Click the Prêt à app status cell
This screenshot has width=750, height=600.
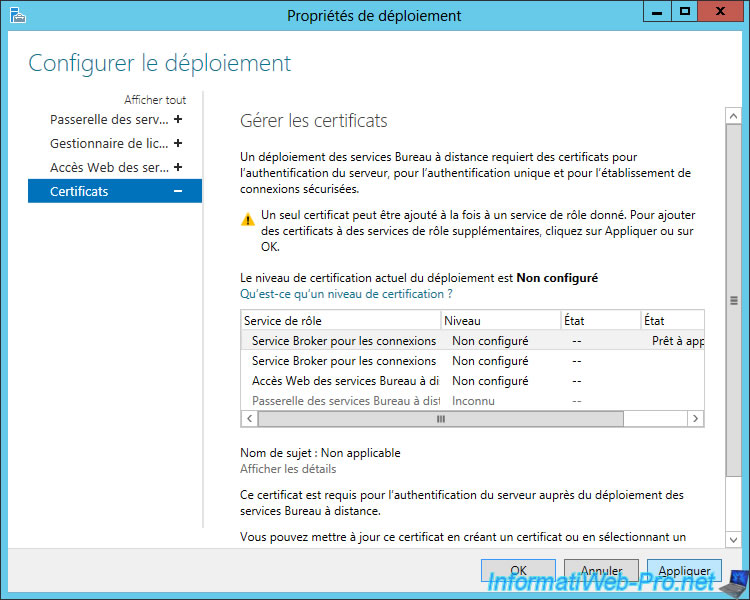pyautogui.click(x=678, y=341)
